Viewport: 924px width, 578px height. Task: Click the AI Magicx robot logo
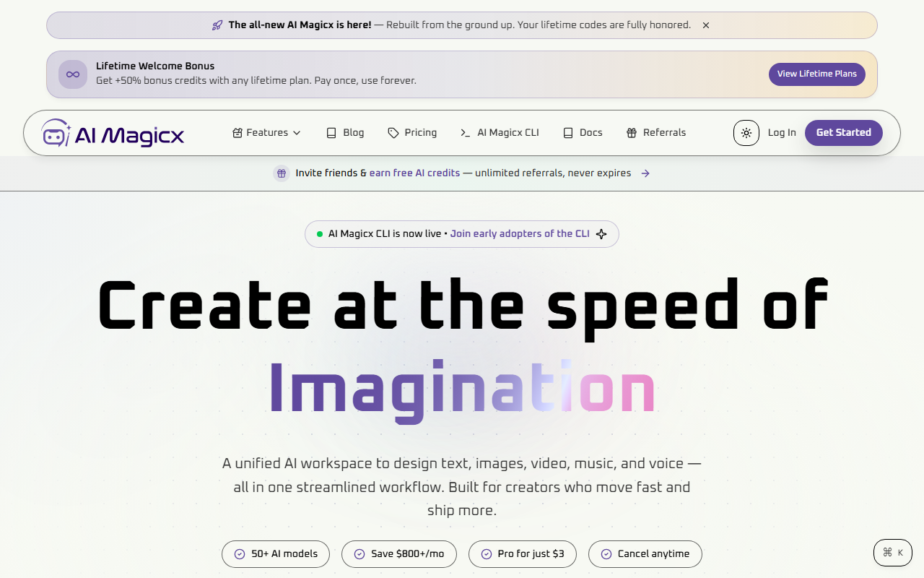point(56,133)
